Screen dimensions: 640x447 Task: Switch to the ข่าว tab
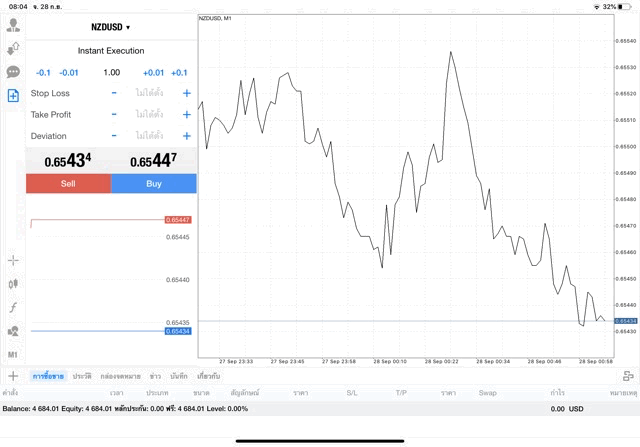[155, 376]
